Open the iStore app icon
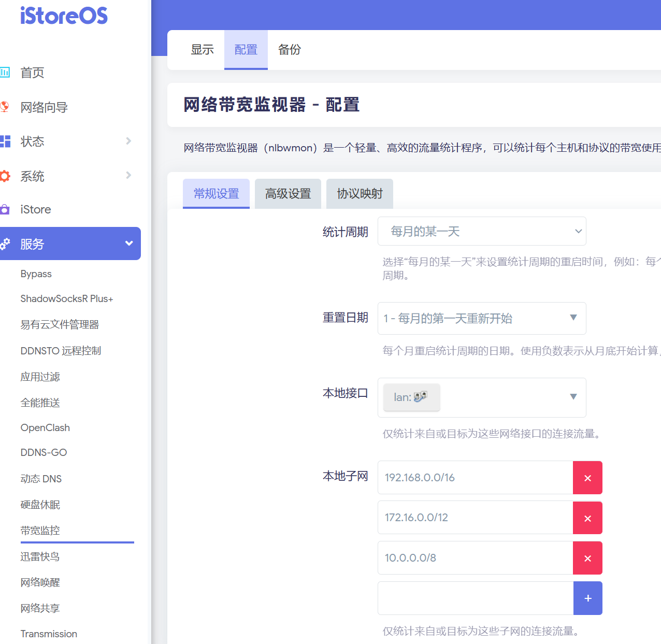Viewport: 661px width, 644px height. coord(5,209)
